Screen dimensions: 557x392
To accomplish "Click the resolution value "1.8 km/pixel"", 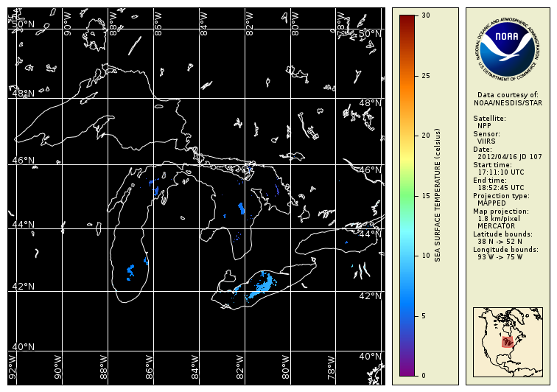I will coord(499,219).
